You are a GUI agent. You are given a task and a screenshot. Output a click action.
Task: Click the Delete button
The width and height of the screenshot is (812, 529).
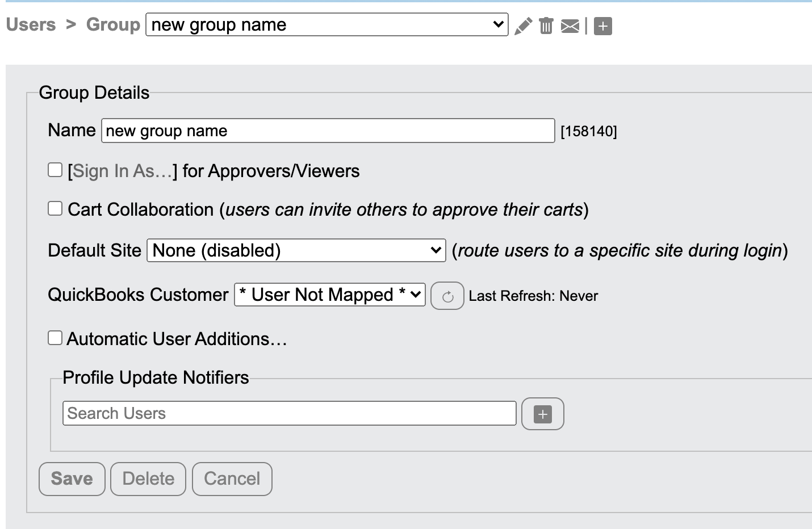click(x=148, y=478)
